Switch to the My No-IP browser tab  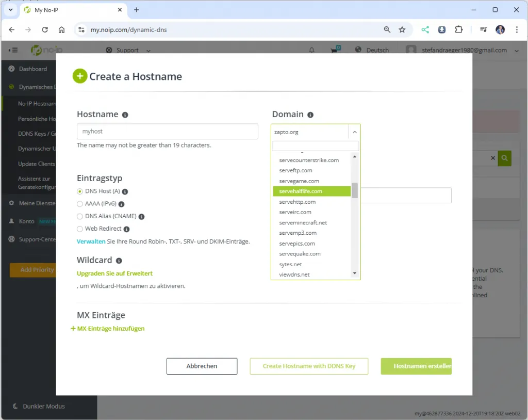[67, 9]
